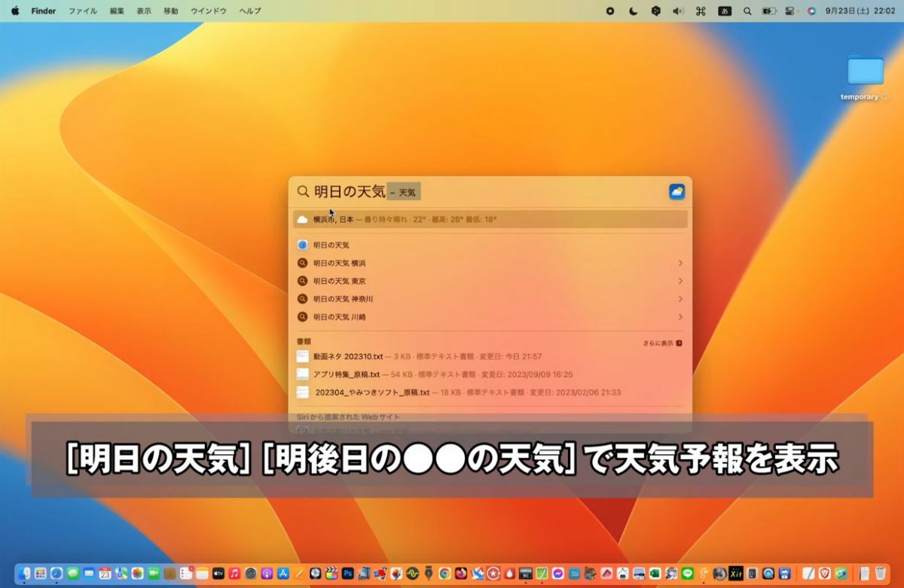This screenshot has width=904, height=588.
Task: Open FaceTime from the Dock
Action: [x=154, y=574]
